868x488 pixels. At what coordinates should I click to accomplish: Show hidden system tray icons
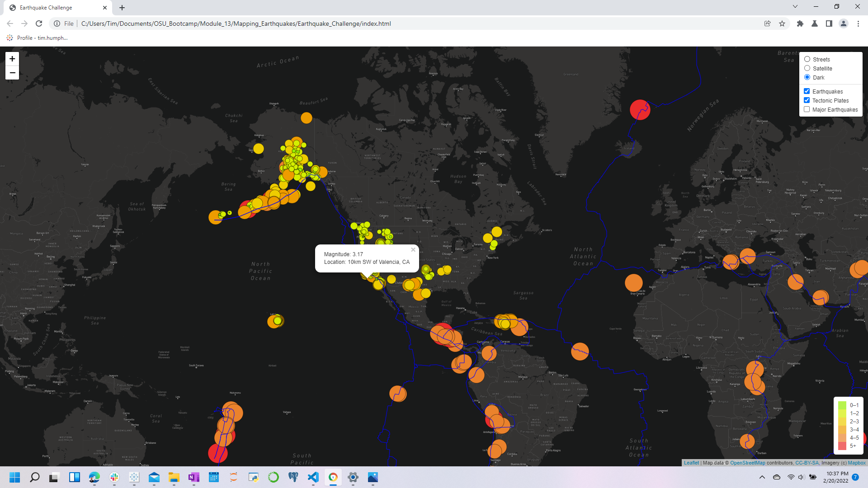[x=762, y=477]
